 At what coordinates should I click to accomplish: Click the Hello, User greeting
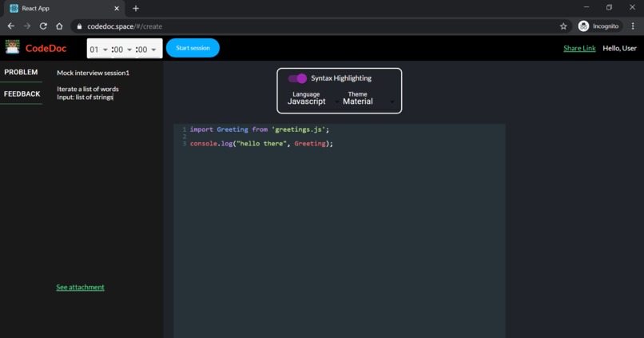click(x=619, y=48)
